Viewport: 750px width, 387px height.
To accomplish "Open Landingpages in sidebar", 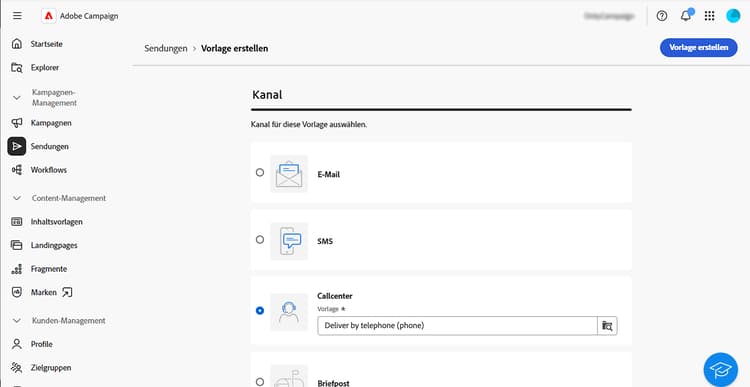I will 54,245.
